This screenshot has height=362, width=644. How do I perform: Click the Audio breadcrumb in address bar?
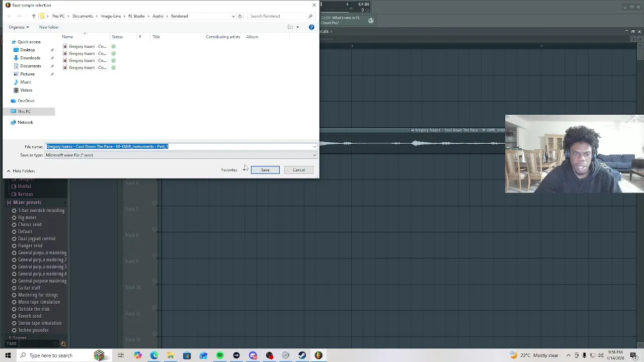(x=158, y=16)
